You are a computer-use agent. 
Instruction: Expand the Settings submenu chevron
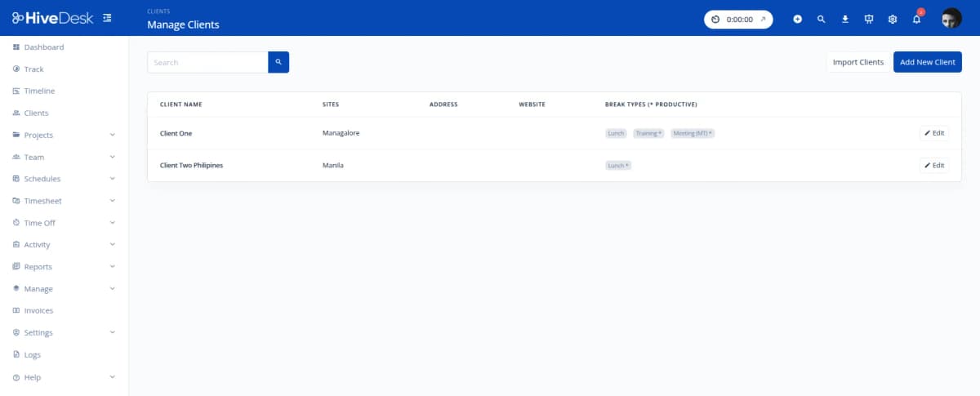coord(113,333)
